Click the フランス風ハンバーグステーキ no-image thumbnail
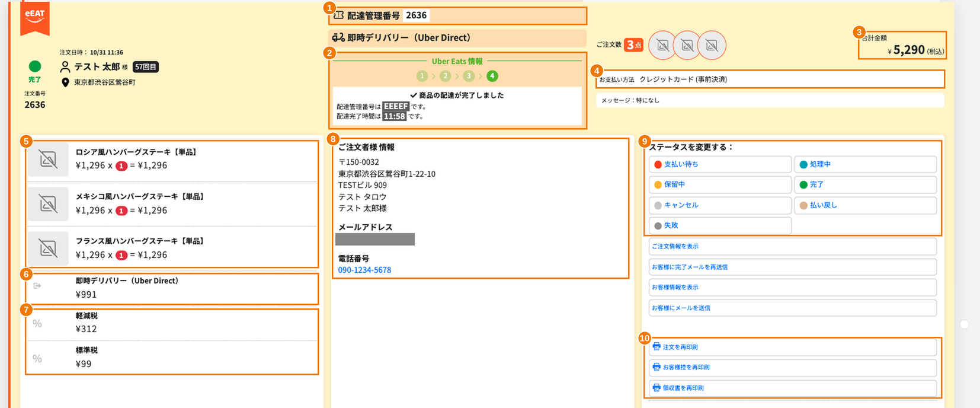 coord(48,248)
